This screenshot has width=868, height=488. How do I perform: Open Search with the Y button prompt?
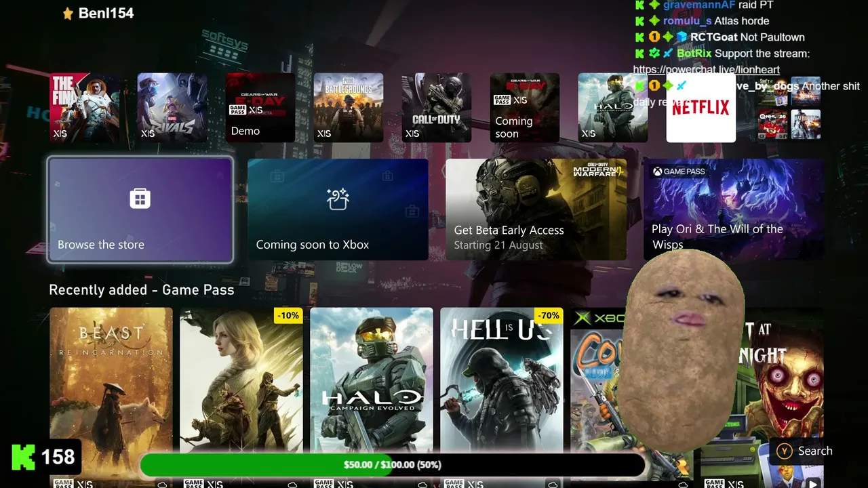805,451
